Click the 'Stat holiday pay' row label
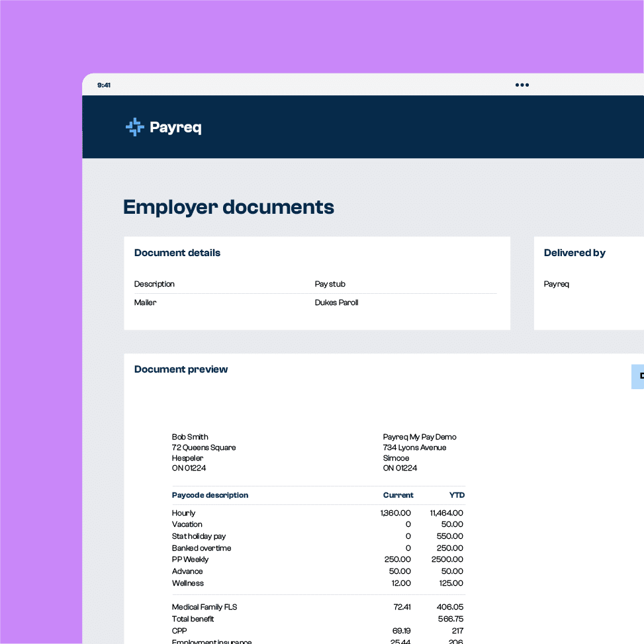The width and height of the screenshot is (644, 644). coord(199,536)
